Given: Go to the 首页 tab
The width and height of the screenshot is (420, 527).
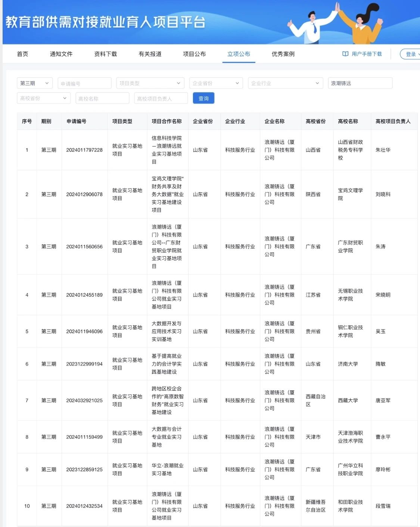Looking at the screenshot, I should coord(22,54).
